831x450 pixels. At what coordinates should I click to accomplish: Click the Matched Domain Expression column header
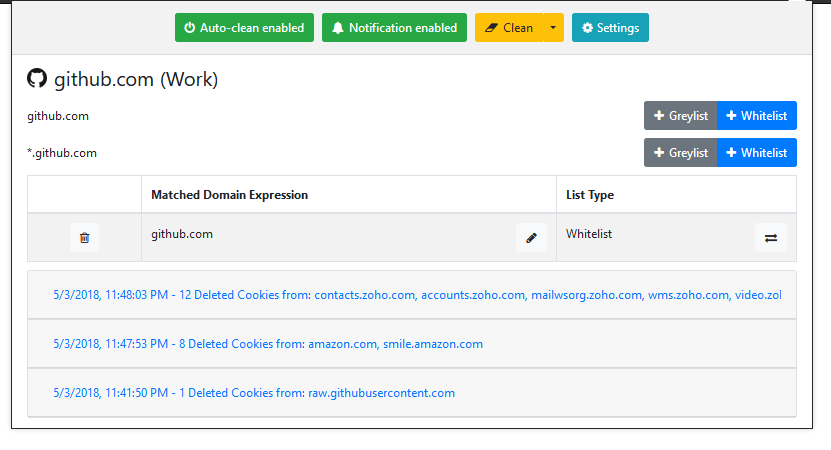(229, 195)
